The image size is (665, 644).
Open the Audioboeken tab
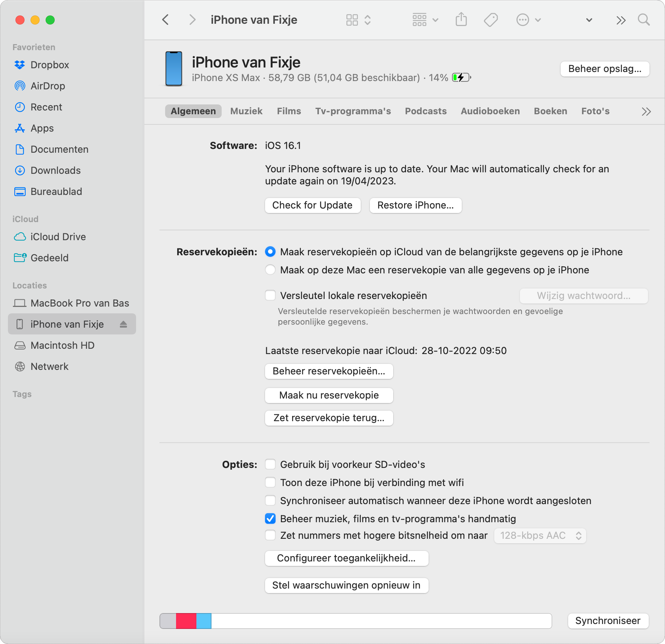[x=490, y=111]
